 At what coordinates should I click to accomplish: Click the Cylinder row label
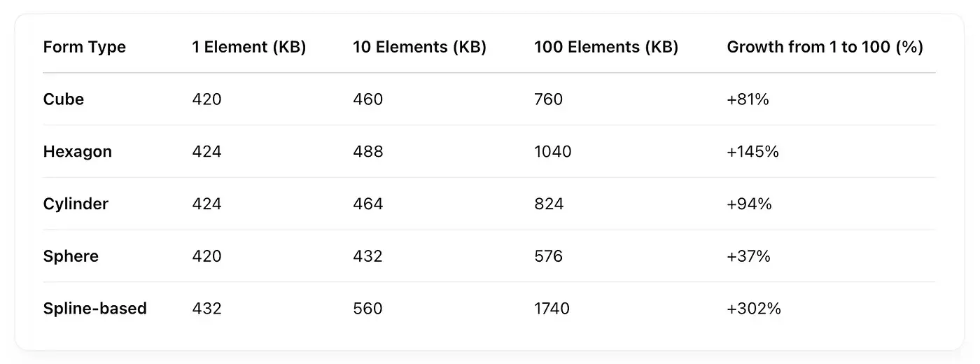[x=76, y=204]
